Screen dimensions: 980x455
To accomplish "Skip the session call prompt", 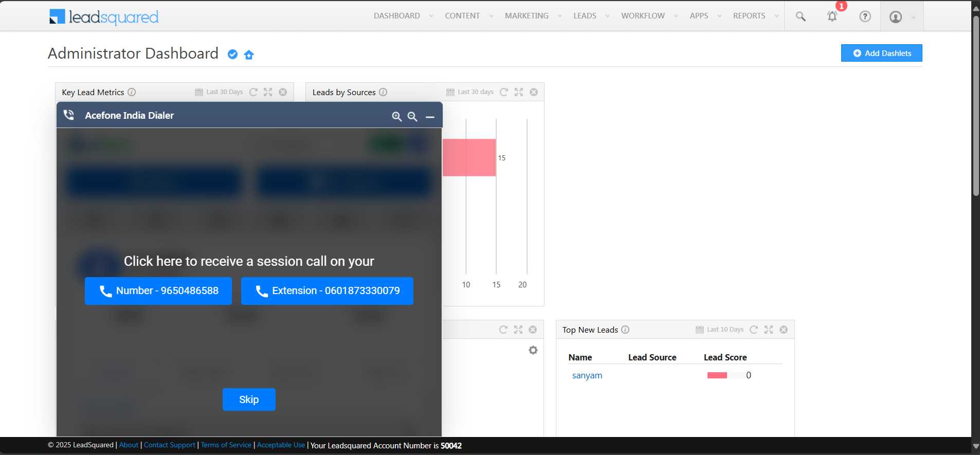I will (x=249, y=399).
